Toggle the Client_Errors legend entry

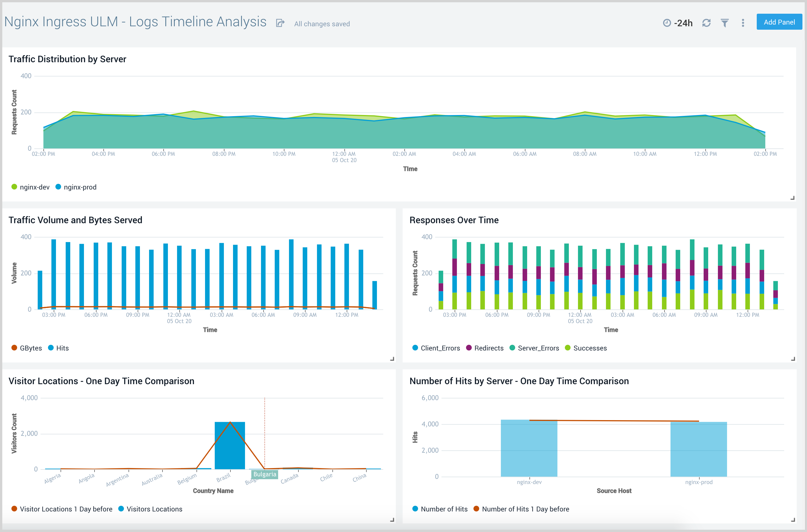click(x=436, y=348)
